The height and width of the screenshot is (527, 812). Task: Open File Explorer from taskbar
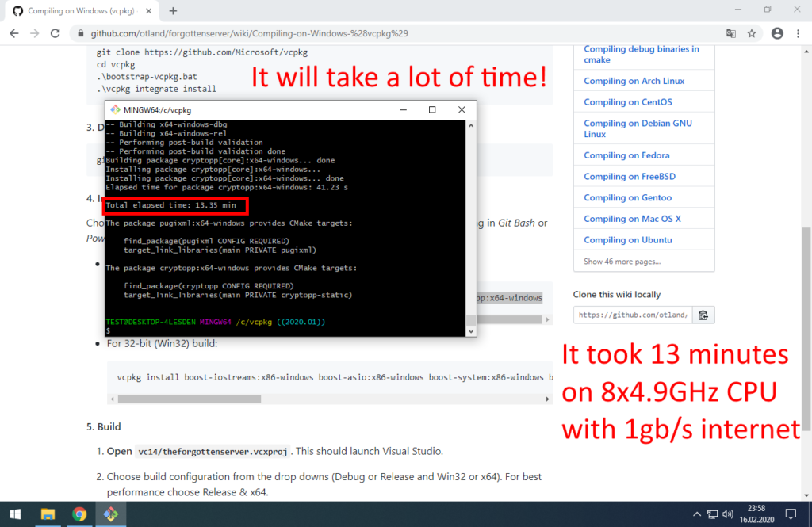tap(48, 514)
